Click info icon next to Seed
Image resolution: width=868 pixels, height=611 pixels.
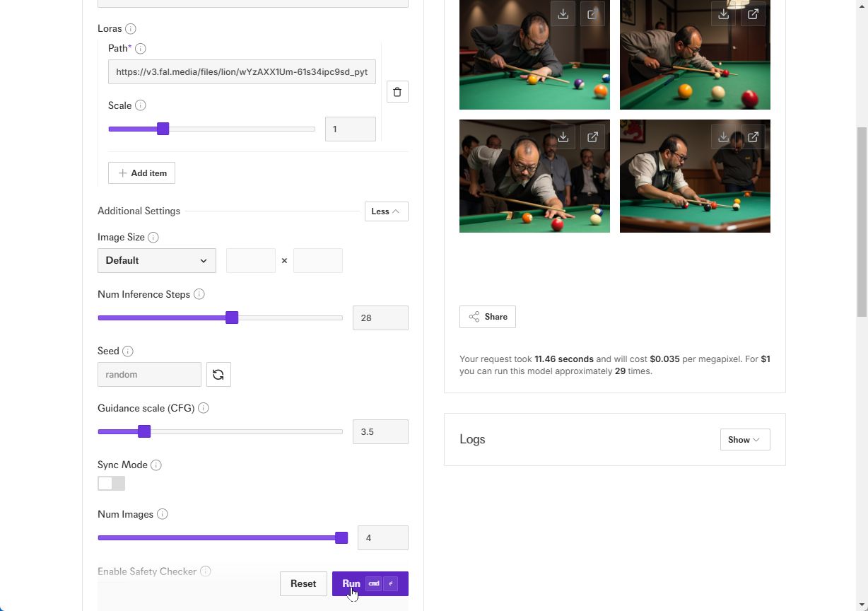click(x=127, y=351)
